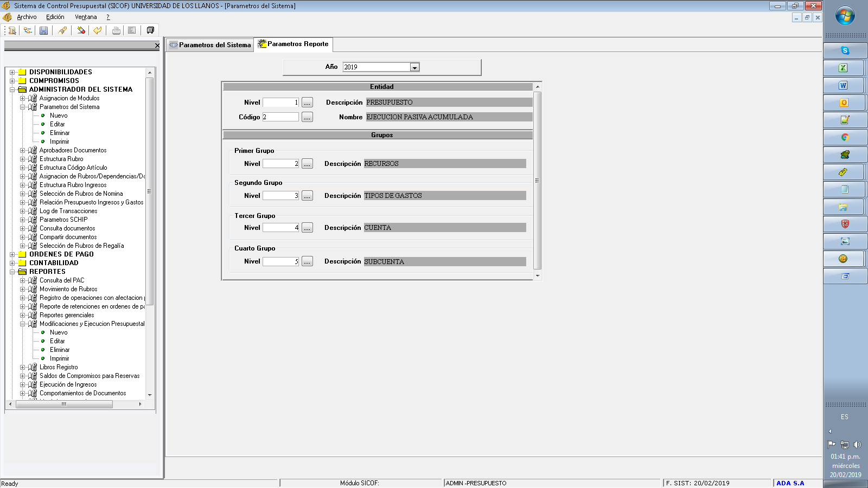The width and height of the screenshot is (868, 488).
Task: Click the tree panel horizontal scrollbar
Action: point(64,404)
